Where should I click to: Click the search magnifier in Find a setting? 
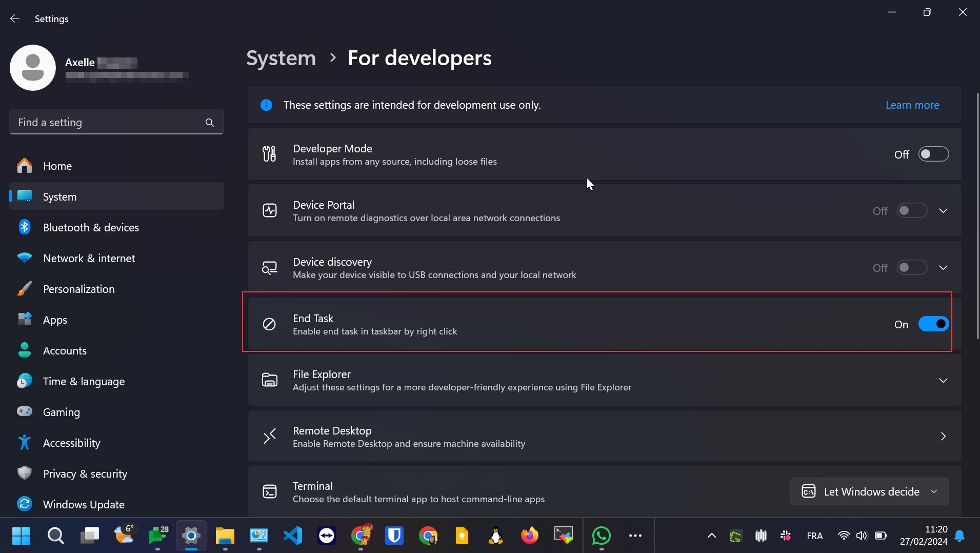[209, 123]
